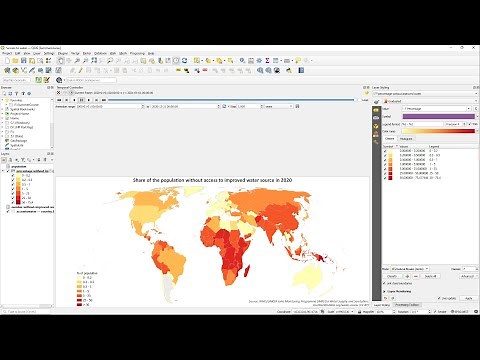This screenshot has width=480, height=360.
Task: Click the temporal pause button
Action: pyautogui.click(x=81, y=100)
